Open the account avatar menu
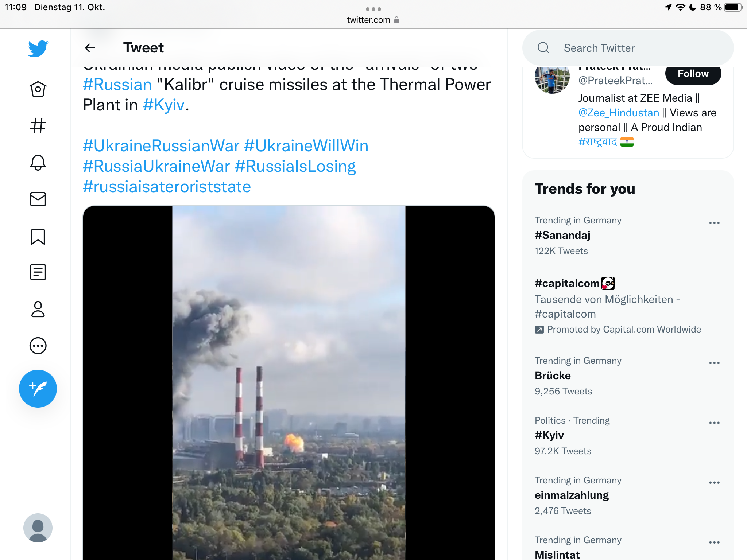 (38, 528)
